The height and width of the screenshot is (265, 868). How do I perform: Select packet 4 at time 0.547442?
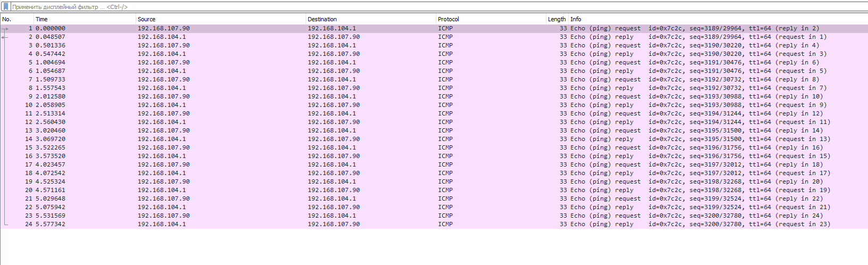click(x=434, y=54)
